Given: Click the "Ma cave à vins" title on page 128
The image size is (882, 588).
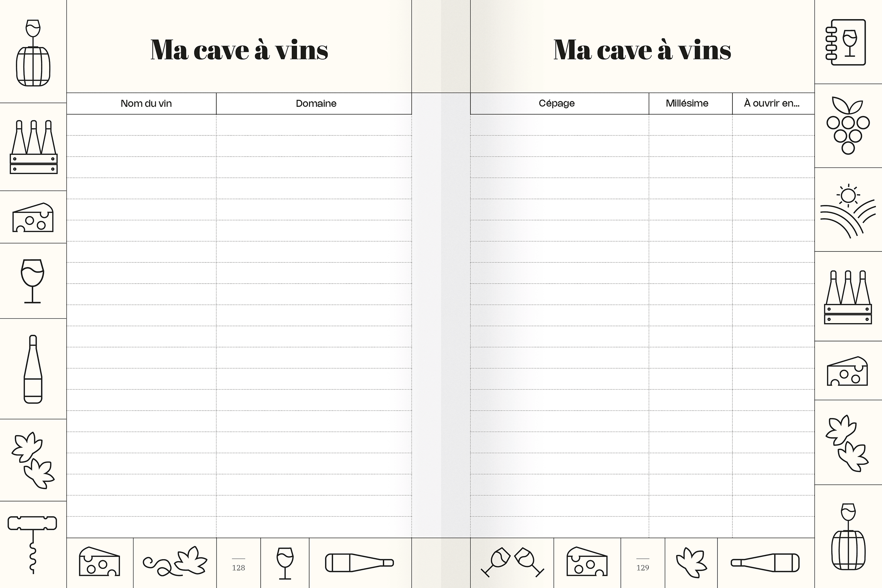Looking at the screenshot, I should tap(239, 49).
